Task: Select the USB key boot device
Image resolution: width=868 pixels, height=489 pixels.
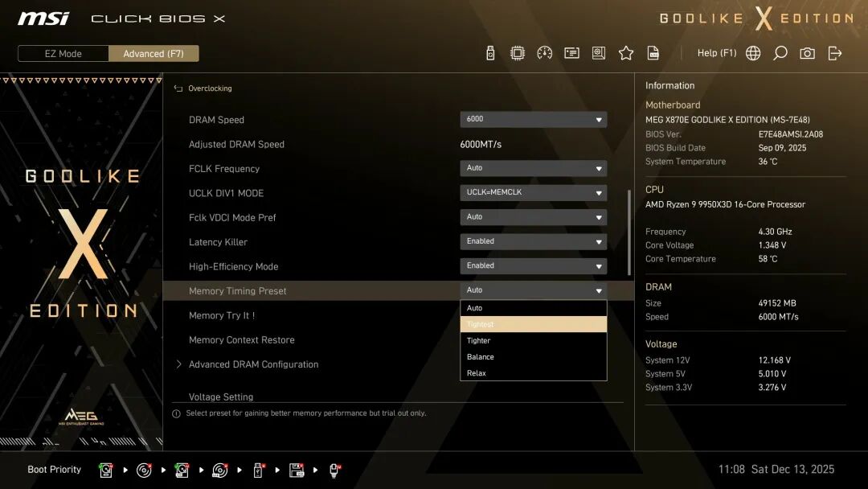Action: point(258,471)
